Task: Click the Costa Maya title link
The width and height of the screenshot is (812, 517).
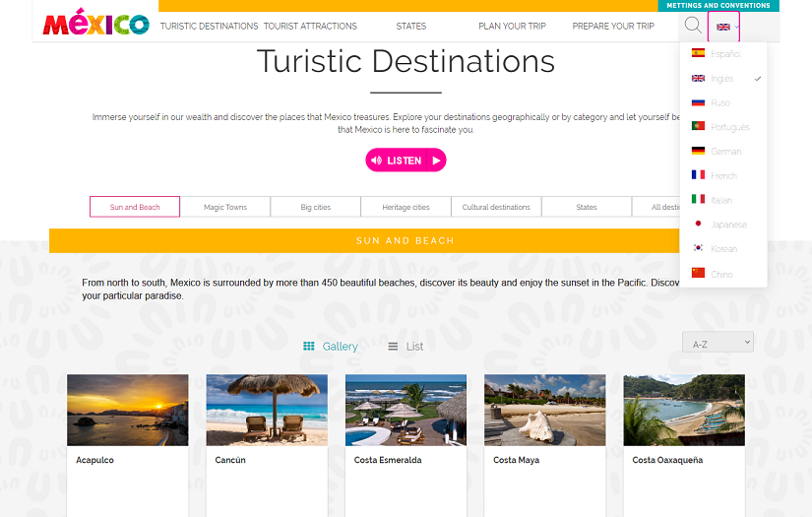Action: coord(517,460)
